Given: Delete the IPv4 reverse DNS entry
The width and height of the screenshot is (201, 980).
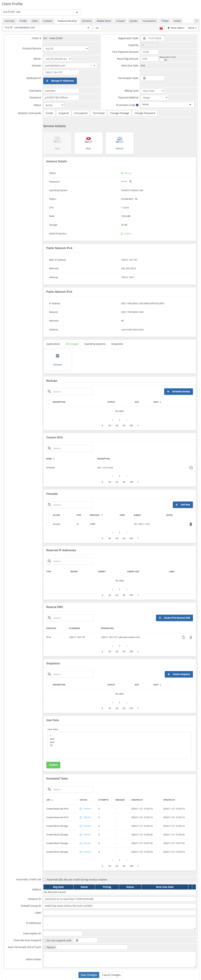Looking at the screenshot, I should 191,637.
